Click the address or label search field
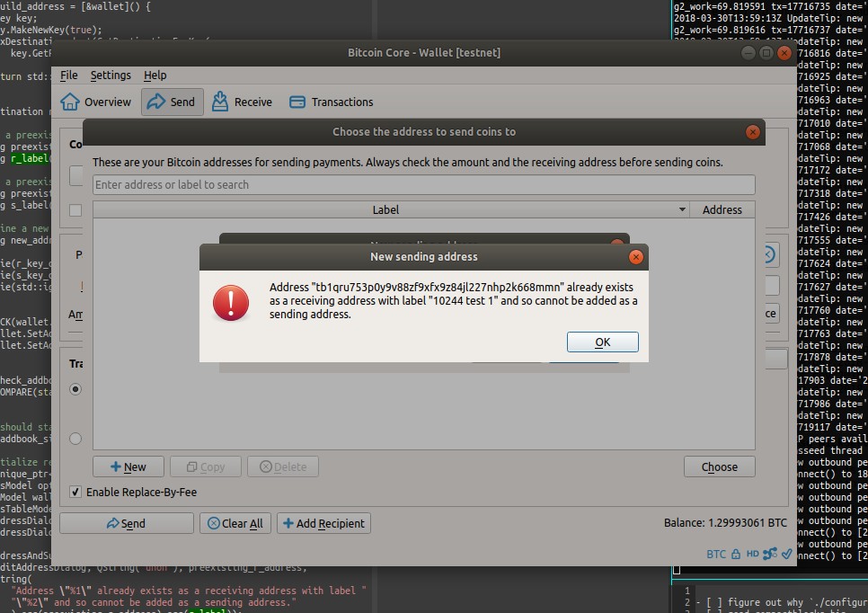Viewport: 868px width, 613px height. (423, 184)
